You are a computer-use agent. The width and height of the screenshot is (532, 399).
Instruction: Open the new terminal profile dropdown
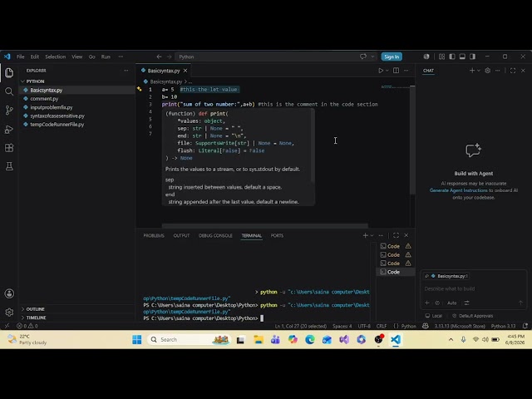[x=372, y=235]
